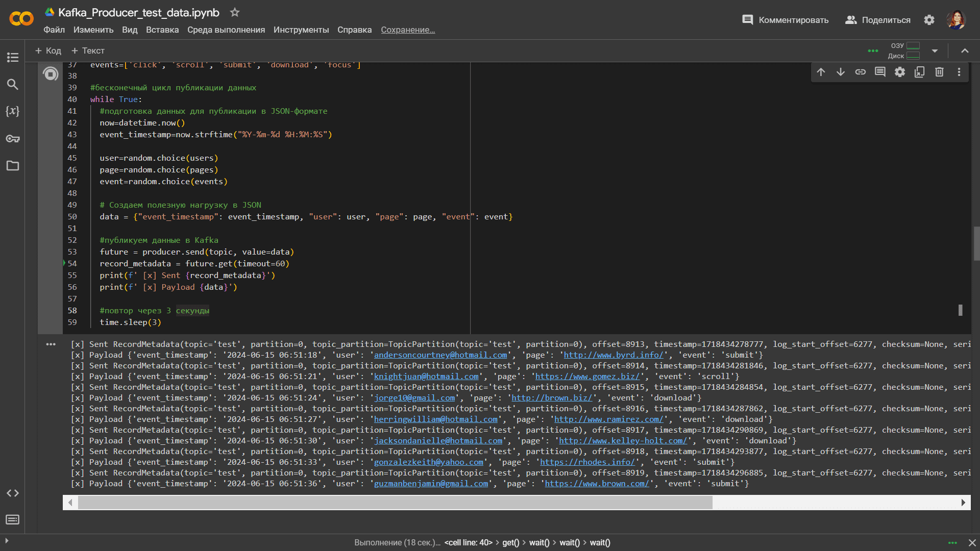The height and width of the screenshot is (551, 980).
Task: Click the Colab logo icon
Action: (x=21, y=19)
